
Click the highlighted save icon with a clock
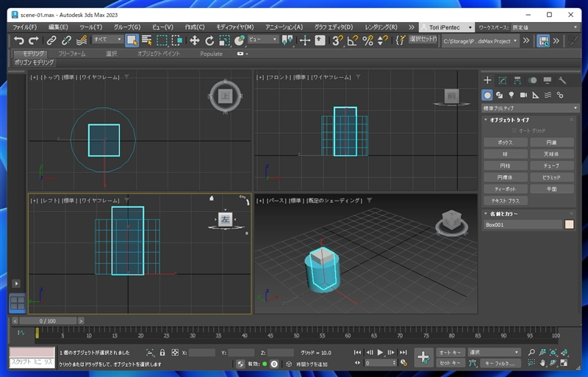click(x=543, y=40)
